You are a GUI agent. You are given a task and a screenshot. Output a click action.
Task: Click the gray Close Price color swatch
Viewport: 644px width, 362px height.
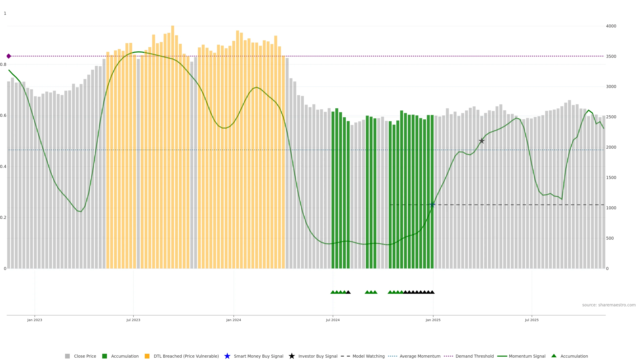coord(67,356)
